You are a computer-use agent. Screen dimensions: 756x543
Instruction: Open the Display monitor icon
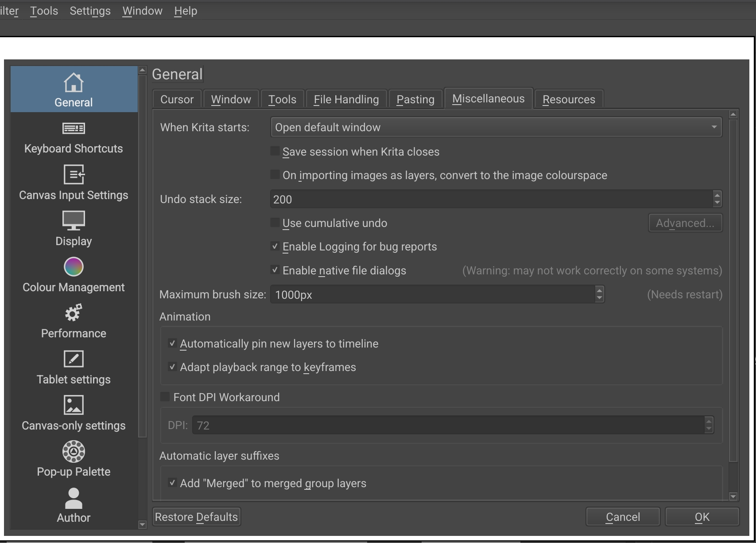tap(74, 220)
